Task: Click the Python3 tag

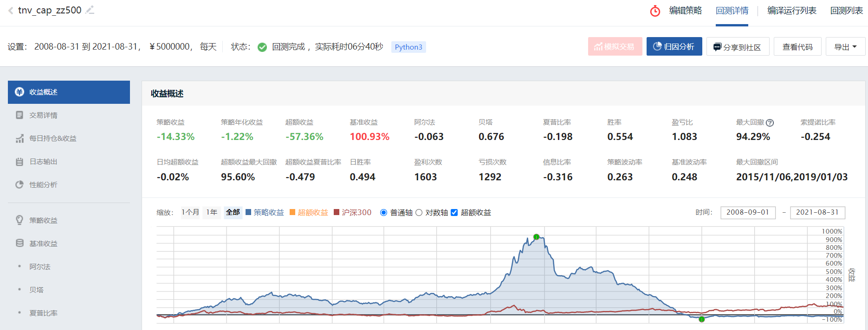Action: (408, 47)
